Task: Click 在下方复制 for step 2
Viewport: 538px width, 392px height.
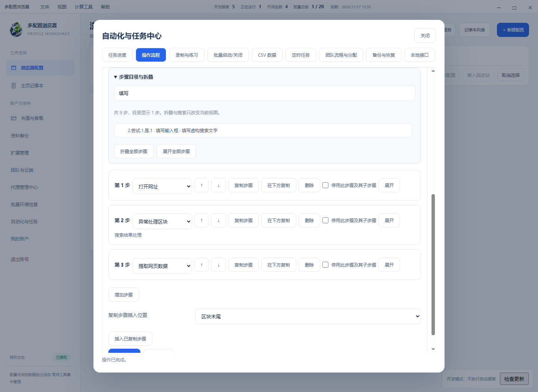Action: [279, 220]
